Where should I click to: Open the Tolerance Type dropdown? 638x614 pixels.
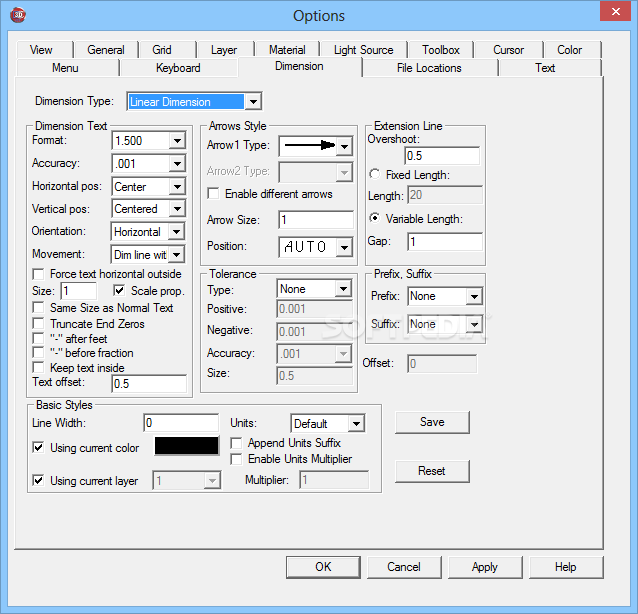click(x=343, y=289)
